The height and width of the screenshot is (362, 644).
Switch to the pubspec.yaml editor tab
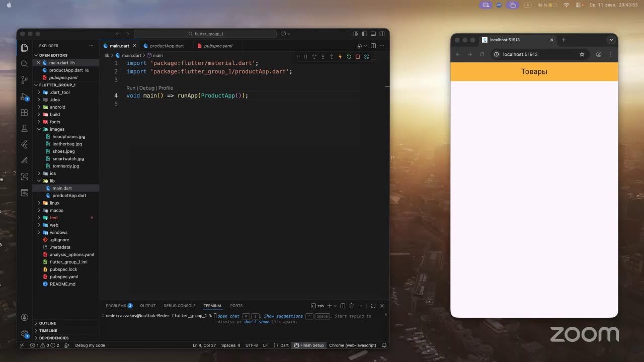(x=218, y=46)
